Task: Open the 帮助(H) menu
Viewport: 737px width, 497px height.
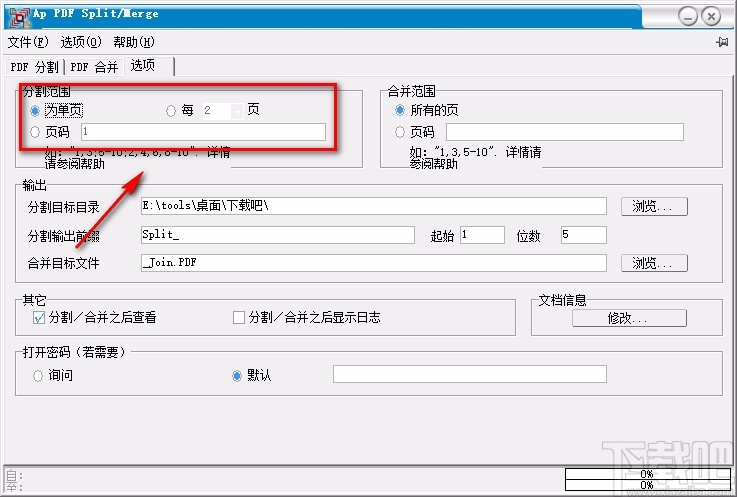Action: [133, 42]
